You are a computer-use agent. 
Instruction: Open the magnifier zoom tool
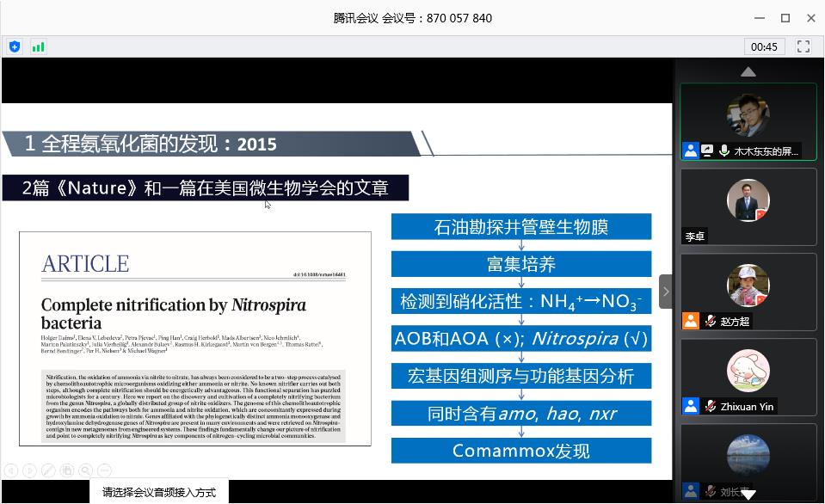coord(85,470)
